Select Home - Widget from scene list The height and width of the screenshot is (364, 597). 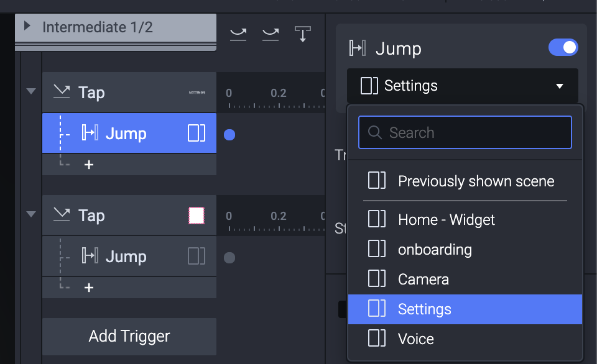[446, 219]
